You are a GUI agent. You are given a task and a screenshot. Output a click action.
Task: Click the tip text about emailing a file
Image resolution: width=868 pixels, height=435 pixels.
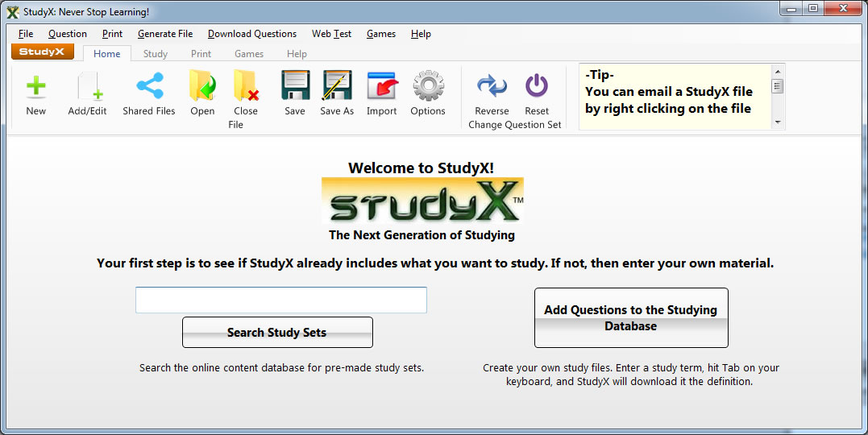(x=669, y=100)
